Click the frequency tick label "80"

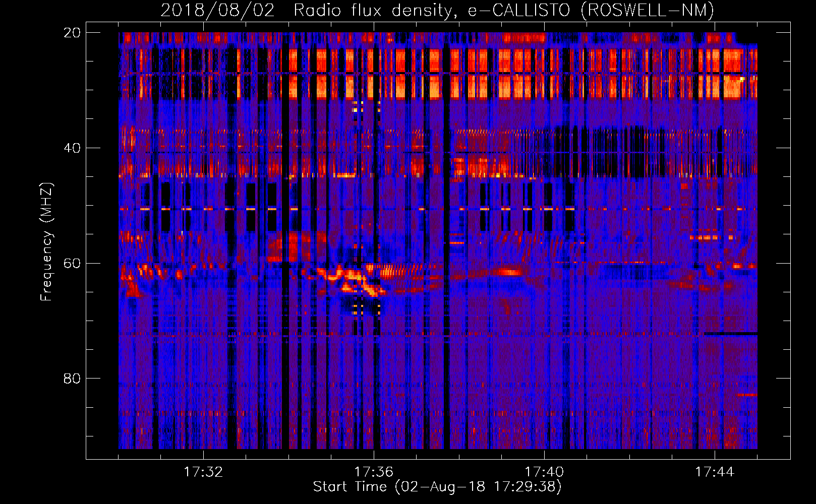point(72,379)
